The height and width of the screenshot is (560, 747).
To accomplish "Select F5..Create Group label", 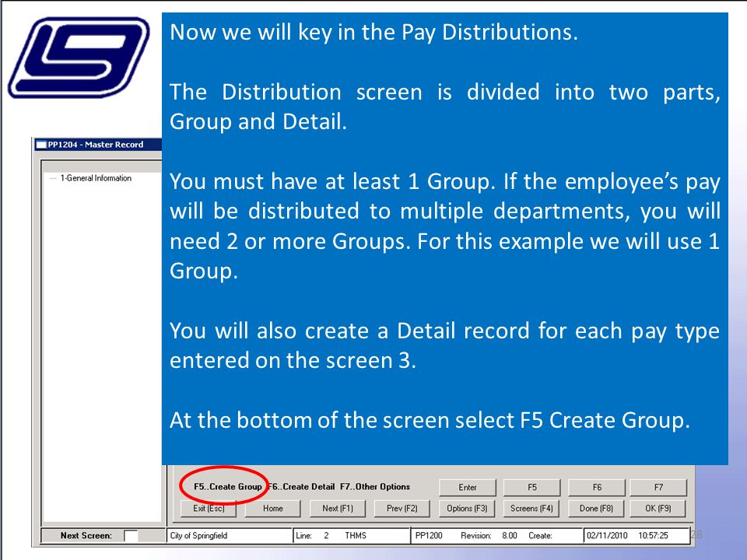I will [x=228, y=487].
